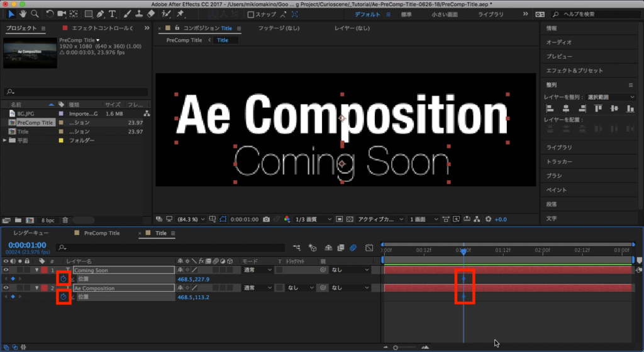
Task: Select the Pan Behind anchor point tool
Action: click(x=74, y=14)
